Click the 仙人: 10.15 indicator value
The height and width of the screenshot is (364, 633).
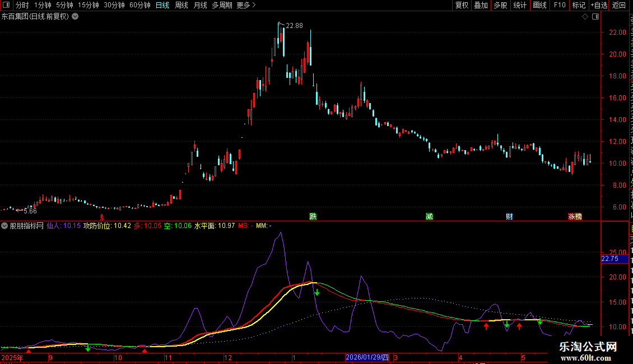click(64, 226)
